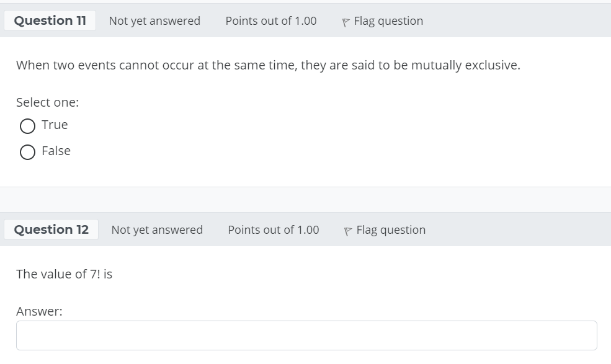Screen dimensions: 611x364
Task: Select the flag marker next to 'Flag question' in Question 11
Action: (346, 20)
